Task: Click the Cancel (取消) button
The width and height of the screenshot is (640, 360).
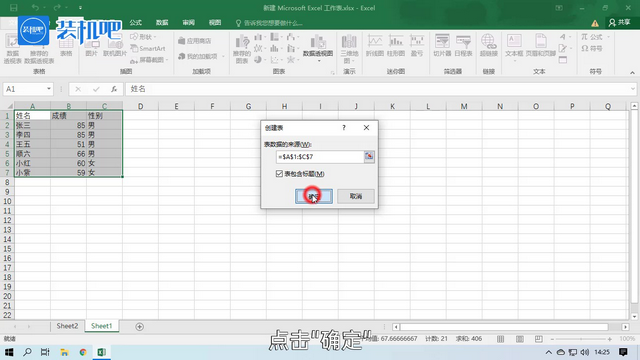Action: click(x=356, y=196)
